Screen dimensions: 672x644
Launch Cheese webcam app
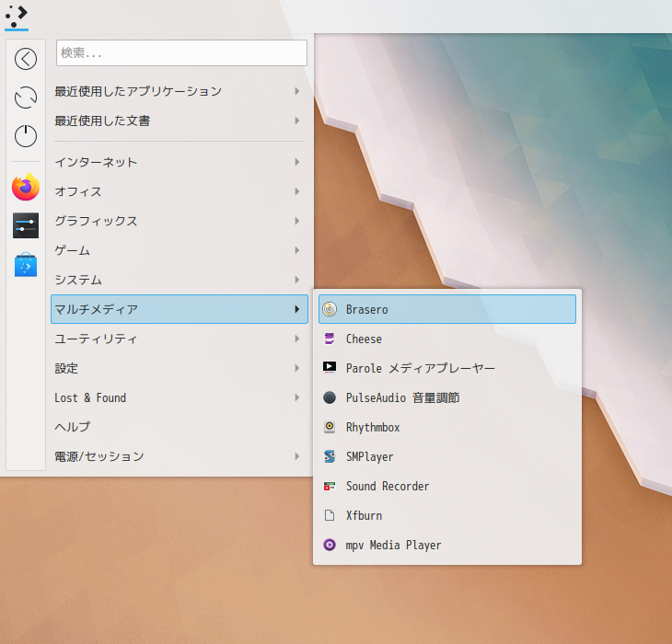click(447, 339)
